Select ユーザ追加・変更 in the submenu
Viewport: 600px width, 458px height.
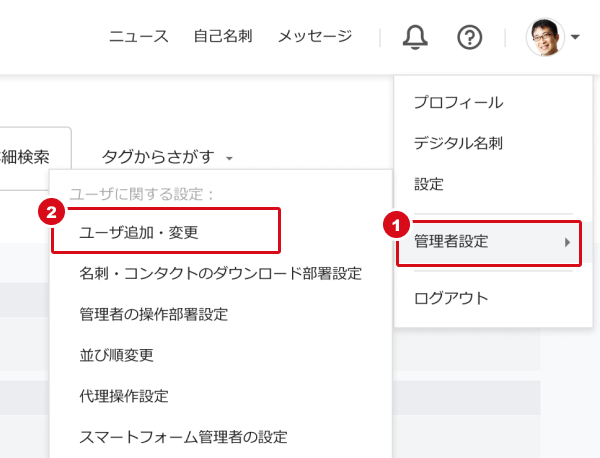point(139,232)
